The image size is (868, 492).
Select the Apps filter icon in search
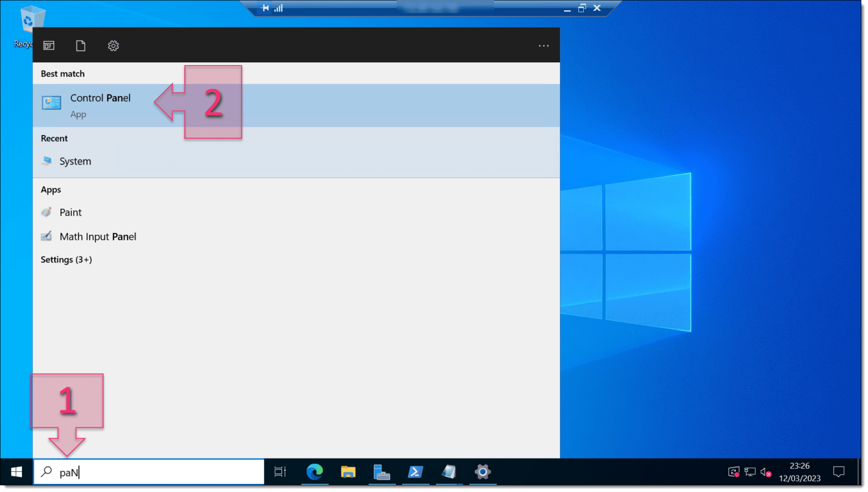tap(49, 45)
